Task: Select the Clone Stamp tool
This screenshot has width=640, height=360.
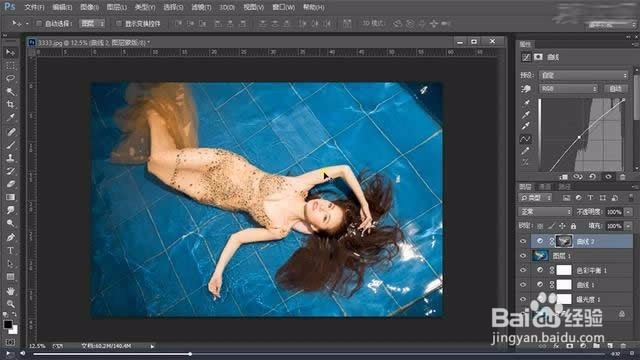Action: [x=11, y=158]
